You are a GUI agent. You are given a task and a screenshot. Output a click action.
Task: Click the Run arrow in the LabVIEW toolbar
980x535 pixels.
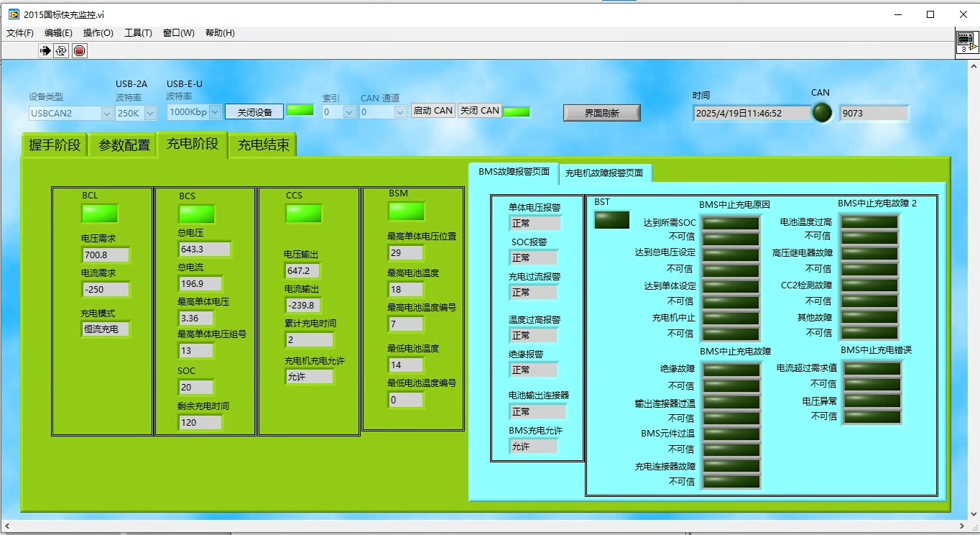coord(45,50)
